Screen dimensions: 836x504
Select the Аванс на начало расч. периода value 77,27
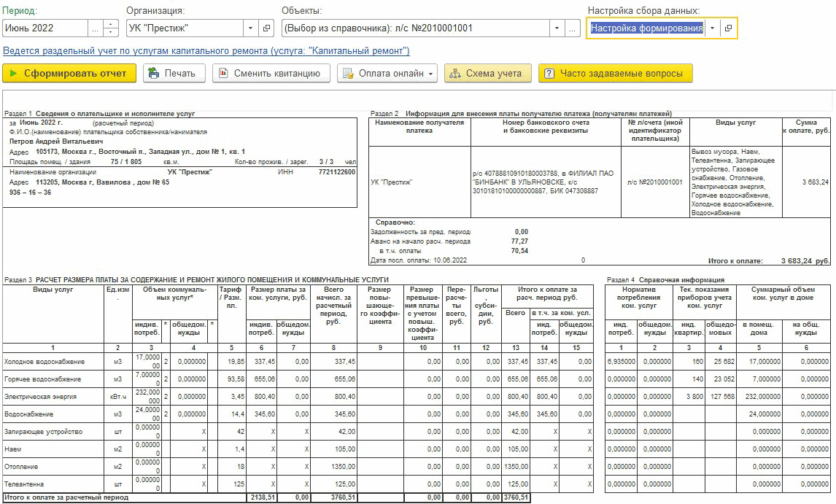click(x=519, y=241)
